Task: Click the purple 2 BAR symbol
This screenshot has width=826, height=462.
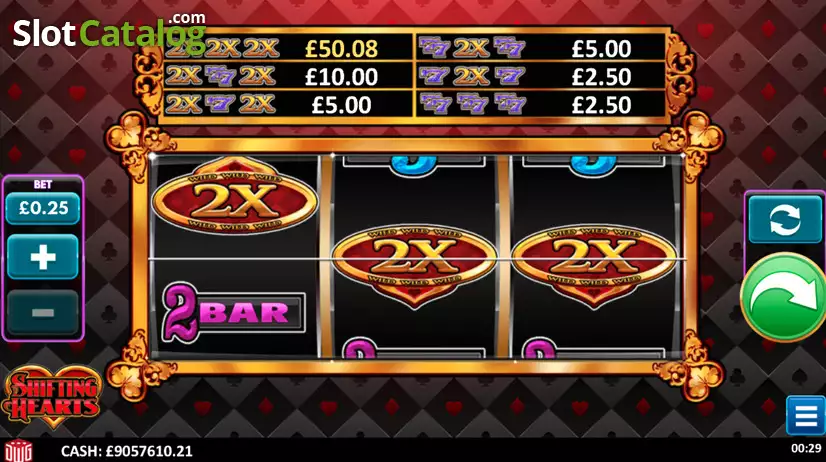Action: tap(233, 313)
